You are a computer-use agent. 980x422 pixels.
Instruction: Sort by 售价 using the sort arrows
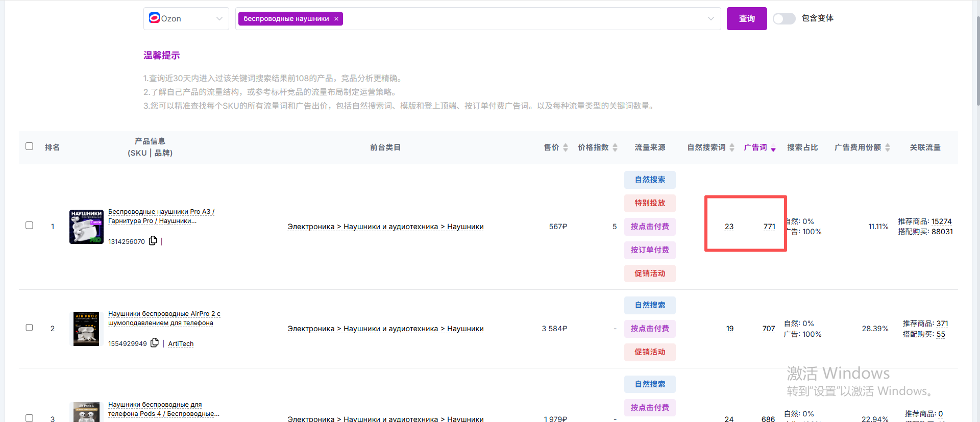tap(565, 147)
